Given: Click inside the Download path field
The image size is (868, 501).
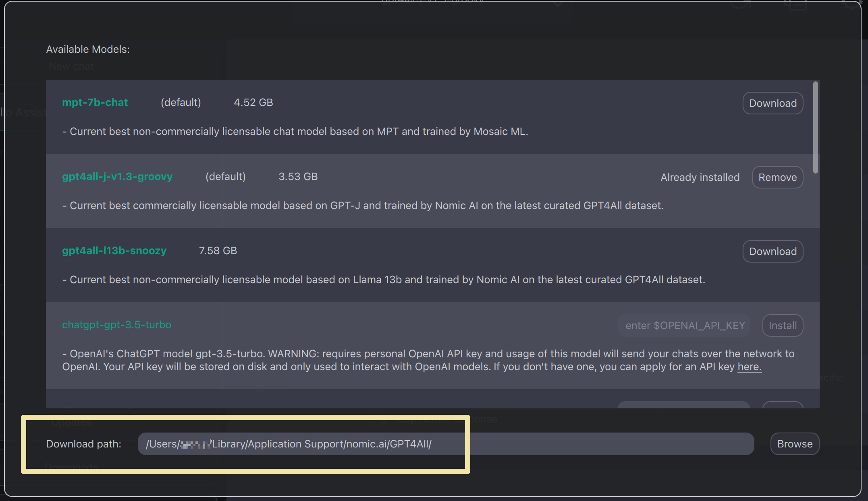Looking at the screenshot, I should (x=445, y=444).
